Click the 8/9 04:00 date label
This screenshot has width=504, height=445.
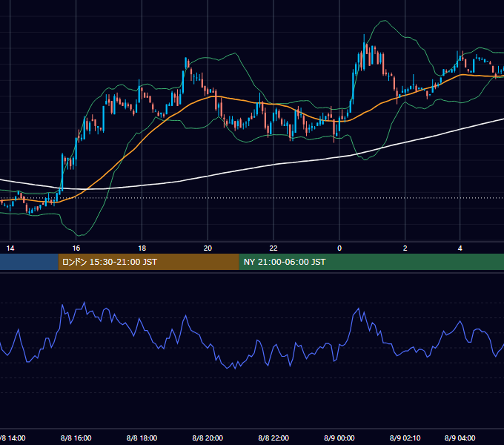tap(460, 438)
